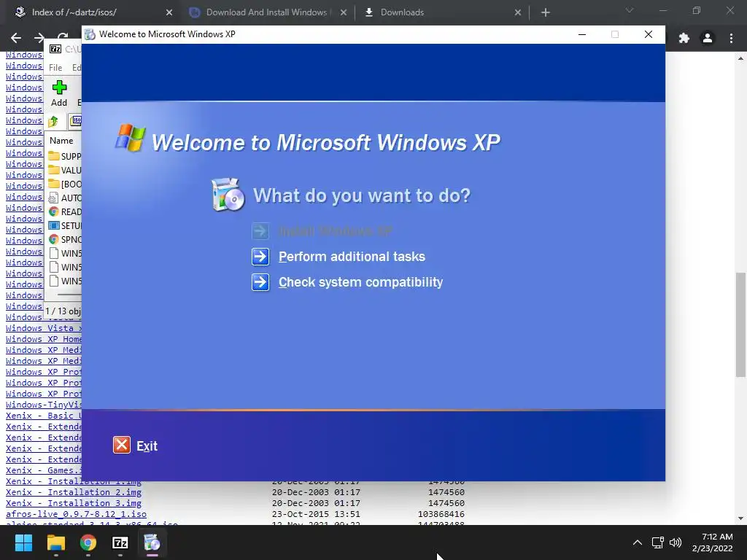Select the [BOO folder in 7-Zip
The height and width of the screenshot is (560, 747).
coord(65,184)
